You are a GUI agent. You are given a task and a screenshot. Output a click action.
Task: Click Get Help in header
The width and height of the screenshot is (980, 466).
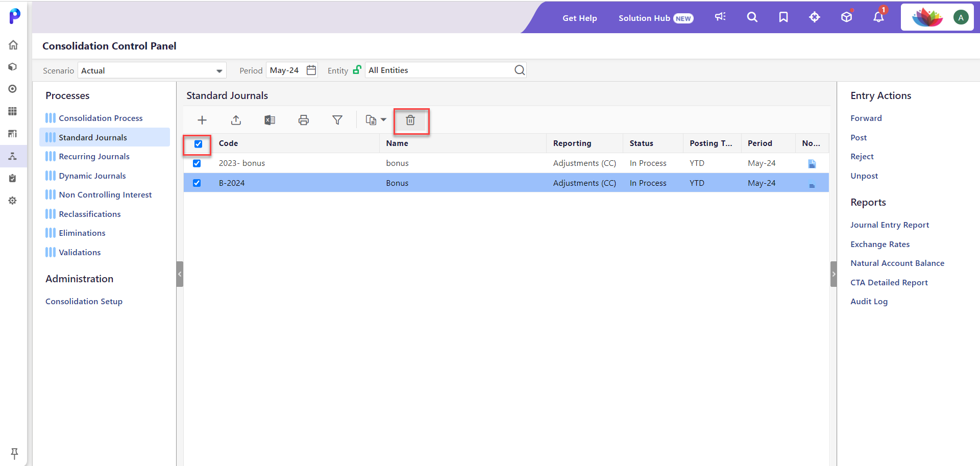point(579,18)
